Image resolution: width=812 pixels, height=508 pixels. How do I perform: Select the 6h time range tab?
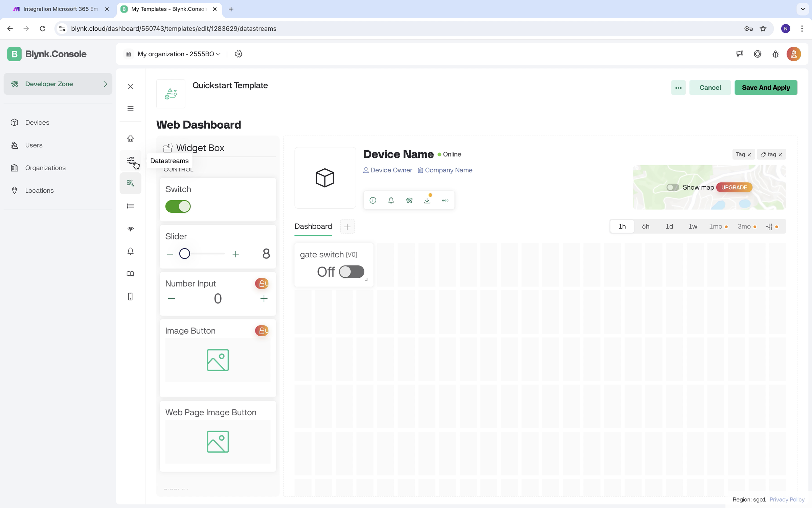[x=646, y=226]
